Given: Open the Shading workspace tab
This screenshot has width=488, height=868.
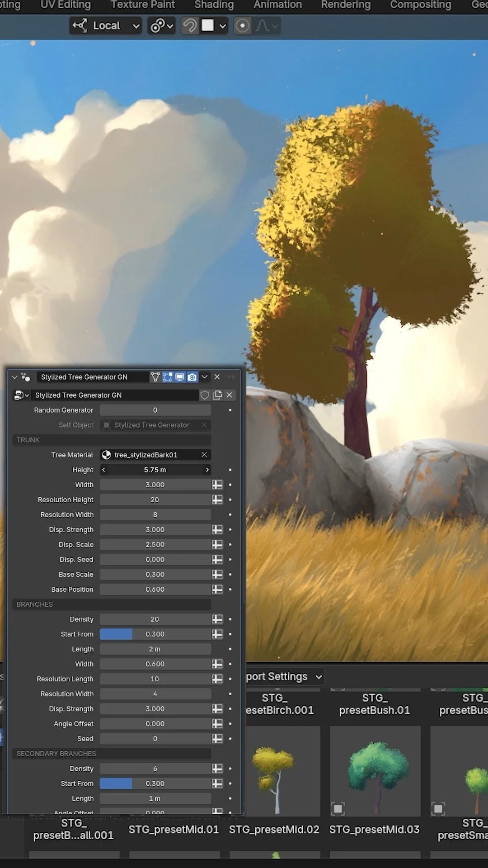Looking at the screenshot, I should click(214, 5).
